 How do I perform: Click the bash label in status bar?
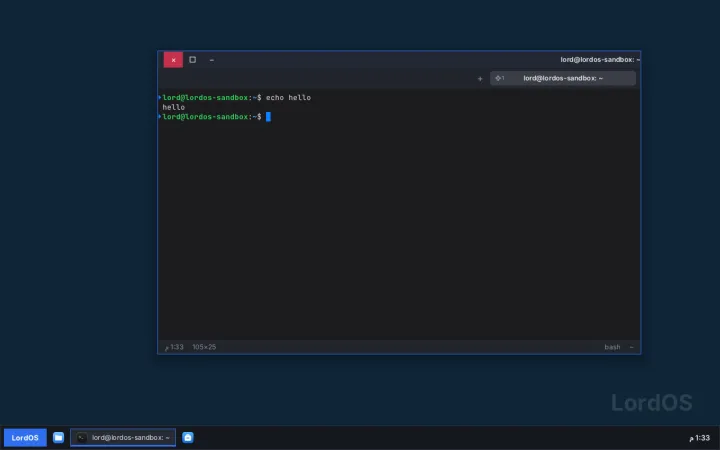(x=612, y=347)
